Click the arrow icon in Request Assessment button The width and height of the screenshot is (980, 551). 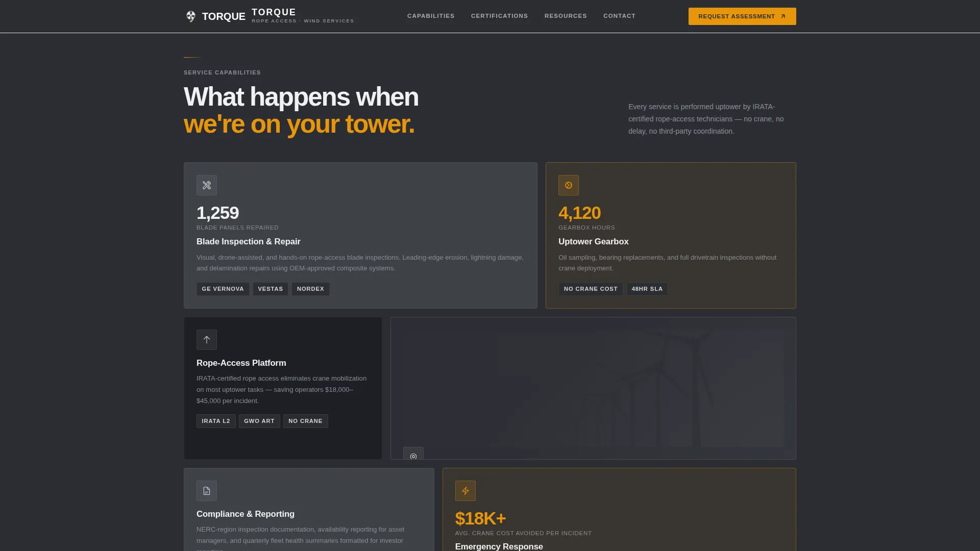[x=783, y=16]
